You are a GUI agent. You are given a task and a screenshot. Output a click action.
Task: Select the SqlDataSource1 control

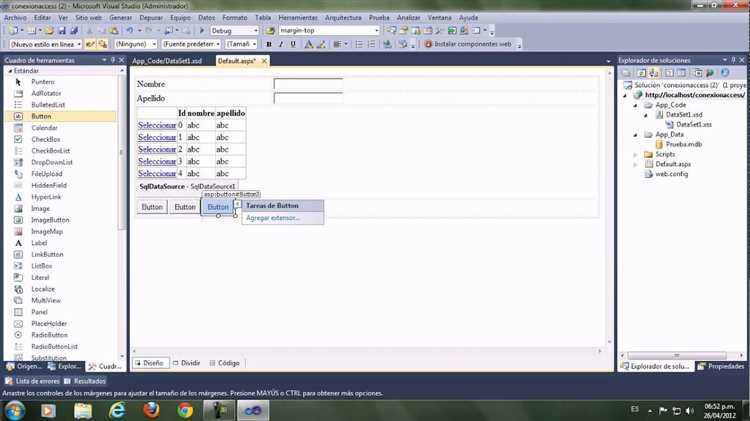(x=187, y=187)
